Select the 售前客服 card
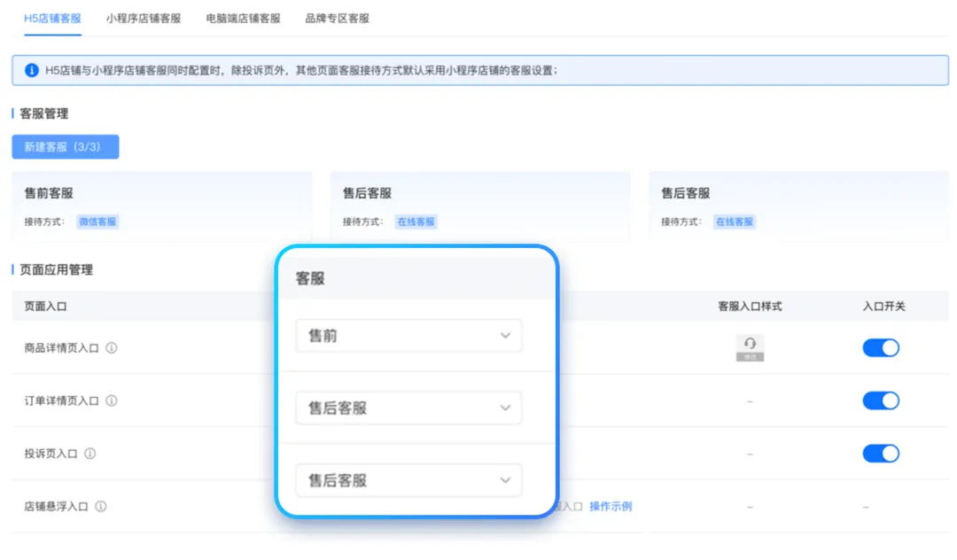The image size is (957, 560). tap(161, 206)
